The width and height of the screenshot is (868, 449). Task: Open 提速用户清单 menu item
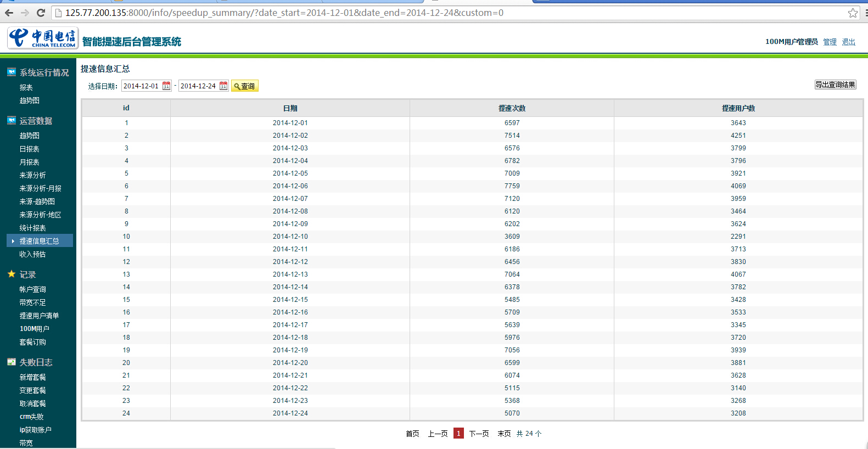(39, 316)
